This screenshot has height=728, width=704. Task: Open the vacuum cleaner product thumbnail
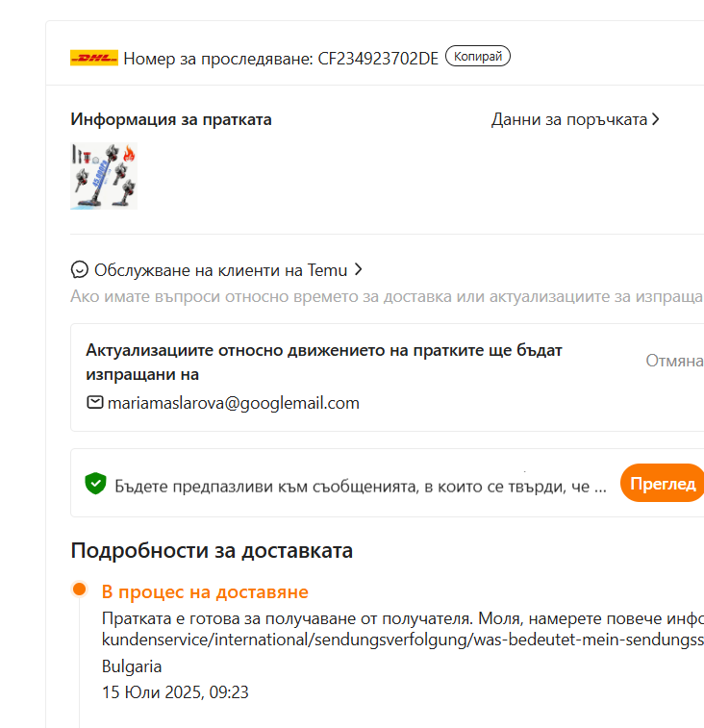104,176
